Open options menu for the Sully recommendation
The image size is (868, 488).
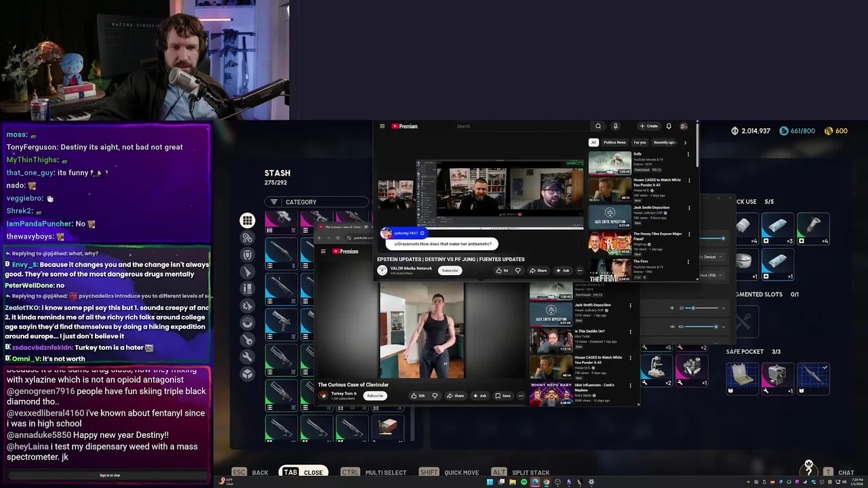pos(688,155)
